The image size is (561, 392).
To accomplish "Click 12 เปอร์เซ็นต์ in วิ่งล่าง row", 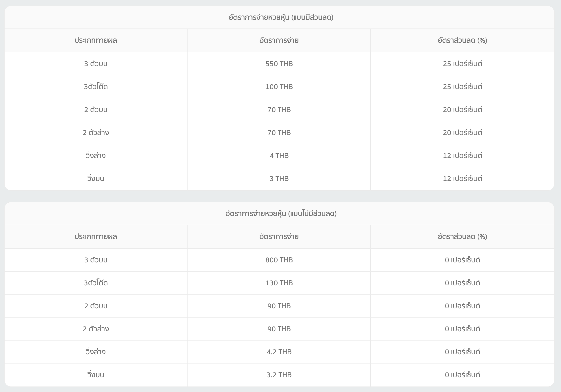I will coord(462,156).
